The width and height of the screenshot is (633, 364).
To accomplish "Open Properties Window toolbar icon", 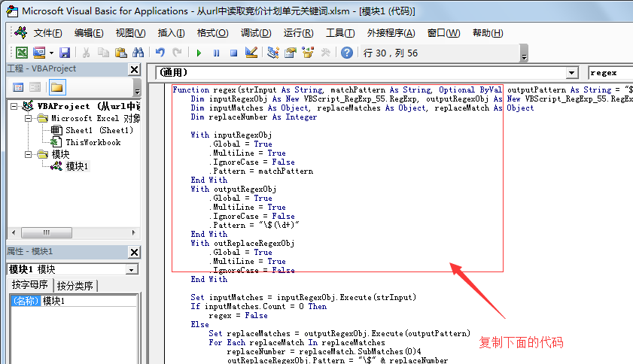I will [291, 53].
